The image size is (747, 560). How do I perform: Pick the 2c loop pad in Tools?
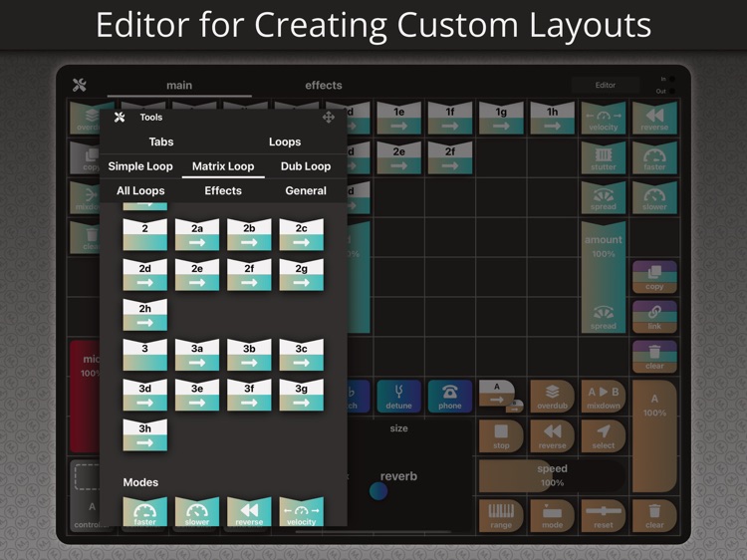coord(301,234)
